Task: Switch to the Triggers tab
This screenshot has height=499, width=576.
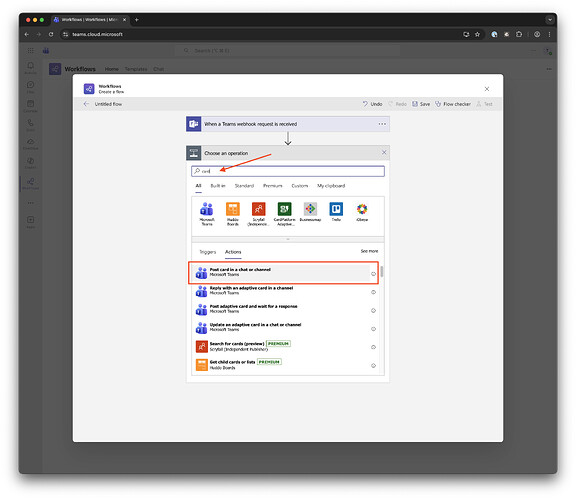Action: [x=208, y=252]
